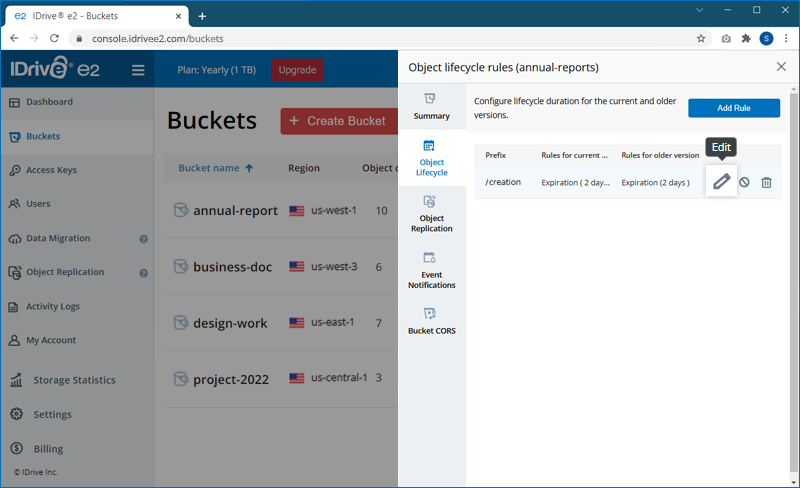Open the Chrome extensions puzzle icon
800x488 pixels.
[x=745, y=38]
